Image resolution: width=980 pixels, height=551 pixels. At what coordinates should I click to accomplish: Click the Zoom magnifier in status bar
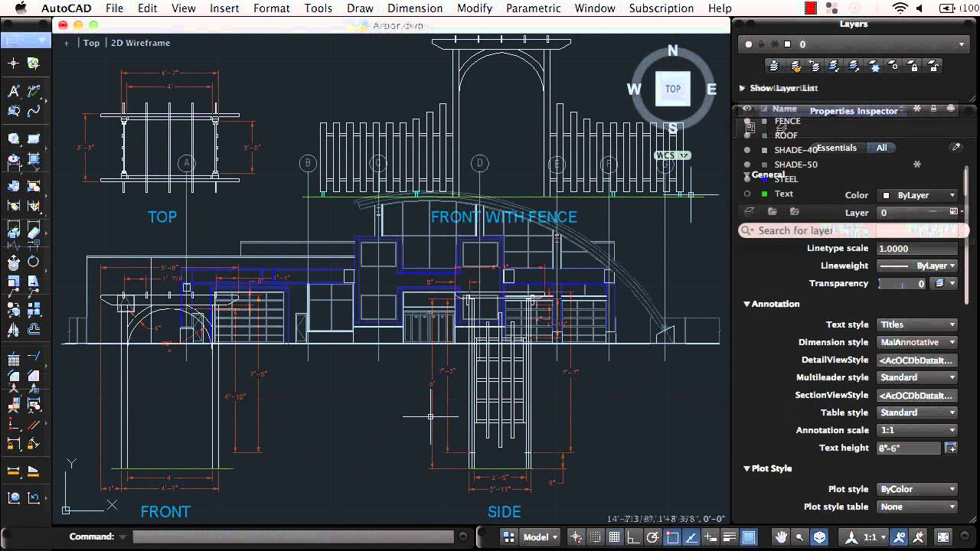click(x=800, y=537)
